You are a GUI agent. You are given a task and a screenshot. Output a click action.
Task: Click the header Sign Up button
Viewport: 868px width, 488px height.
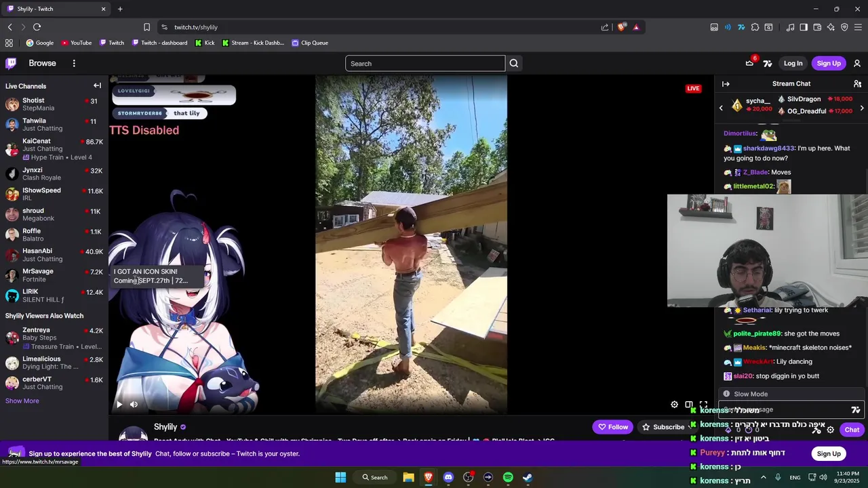pos(829,63)
